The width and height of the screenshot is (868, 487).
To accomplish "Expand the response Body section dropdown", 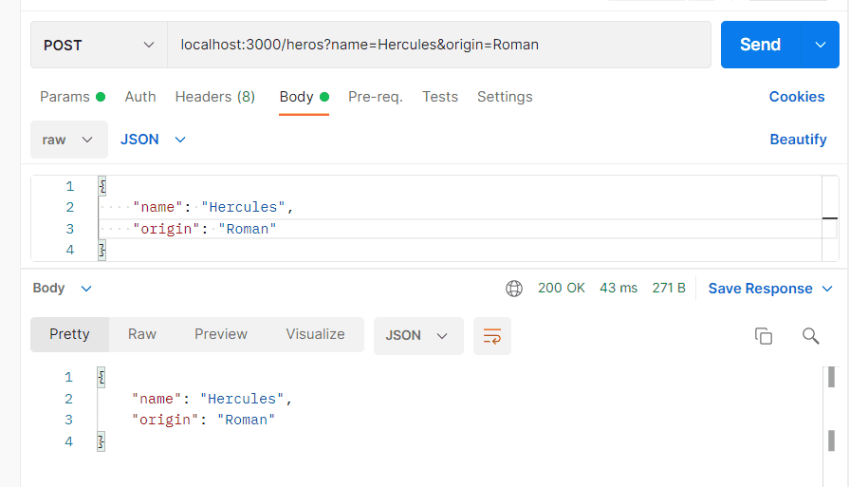I will [x=63, y=289].
